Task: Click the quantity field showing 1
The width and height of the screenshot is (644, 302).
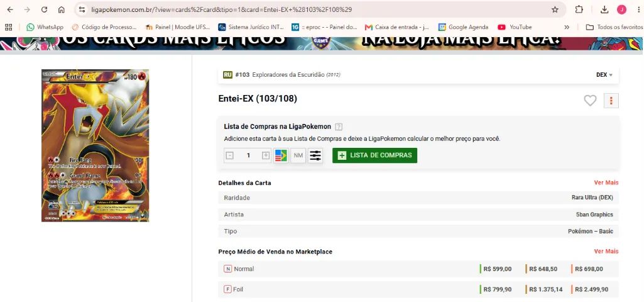Action: tap(248, 155)
